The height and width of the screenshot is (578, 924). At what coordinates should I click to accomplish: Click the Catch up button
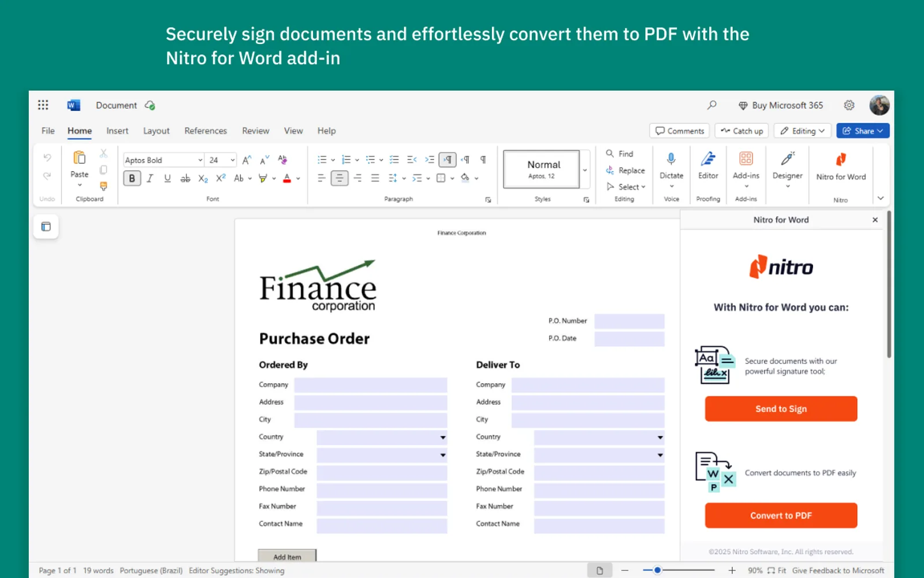tap(742, 131)
